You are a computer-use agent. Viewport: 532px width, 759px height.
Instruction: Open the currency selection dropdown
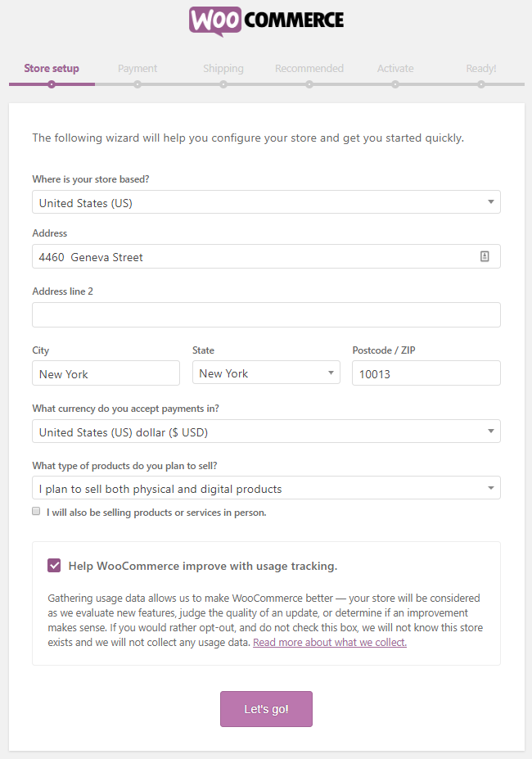tap(266, 431)
